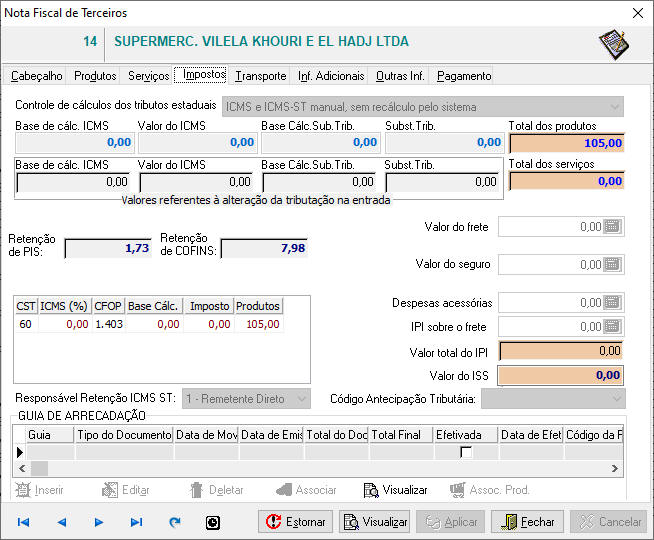Click the Fechar button
The width and height of the screenshot is (654, 540).
527,522
